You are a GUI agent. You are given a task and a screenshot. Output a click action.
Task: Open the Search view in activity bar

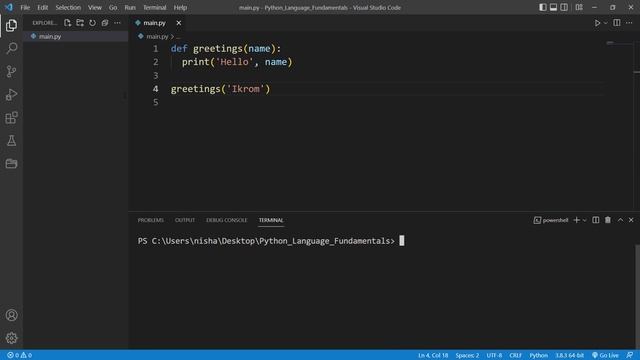click(11, 49)
